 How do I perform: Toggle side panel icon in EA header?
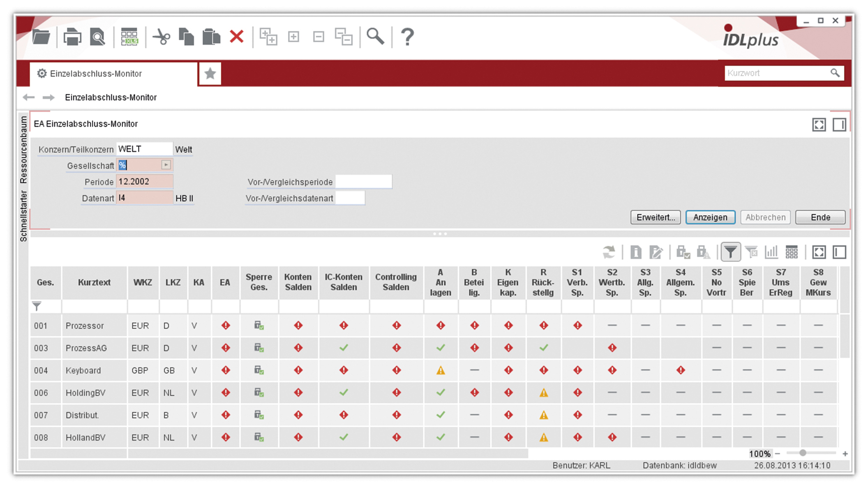click(x=839, y=125)
